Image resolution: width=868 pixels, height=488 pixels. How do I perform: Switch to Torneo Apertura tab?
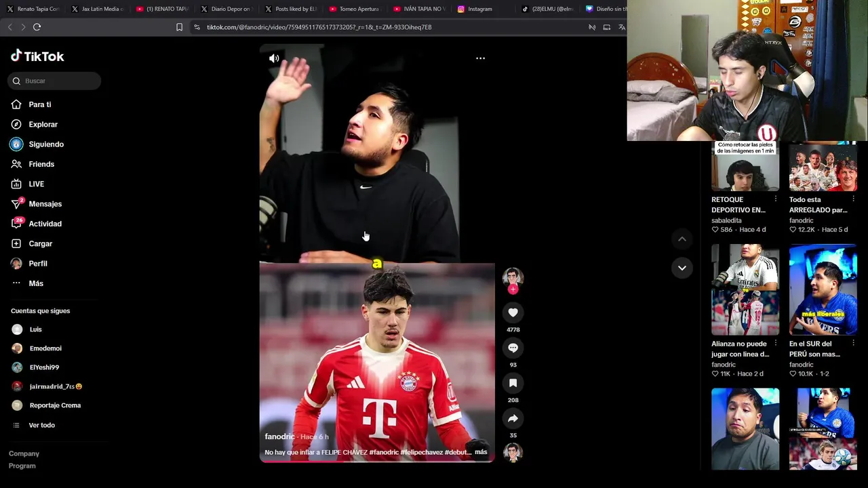[x=354, y=9]
